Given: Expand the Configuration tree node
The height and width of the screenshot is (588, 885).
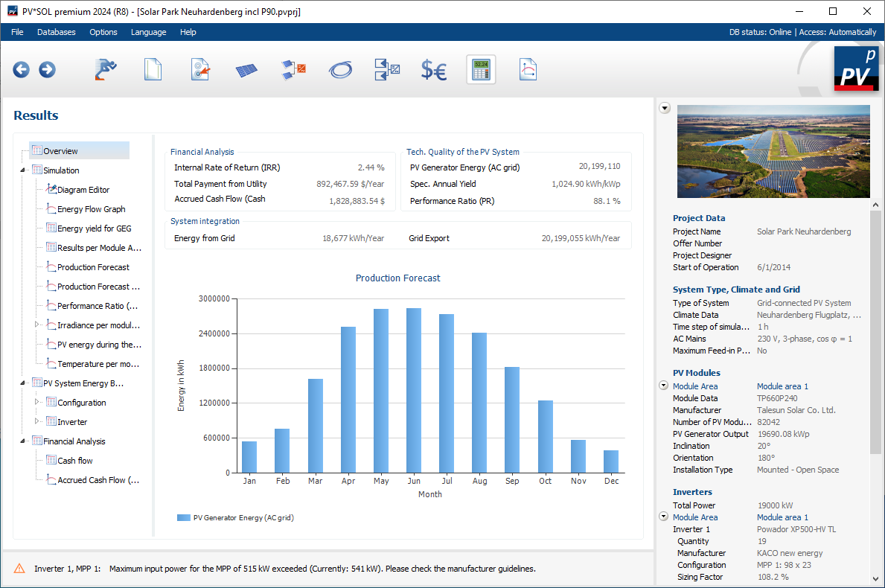Looking at the screenshot, I should (36, 402).
